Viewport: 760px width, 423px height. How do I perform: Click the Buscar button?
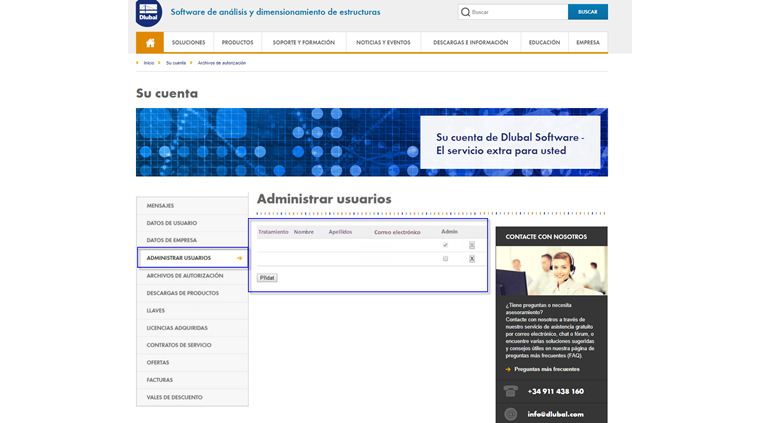click(x=588, y=12)
